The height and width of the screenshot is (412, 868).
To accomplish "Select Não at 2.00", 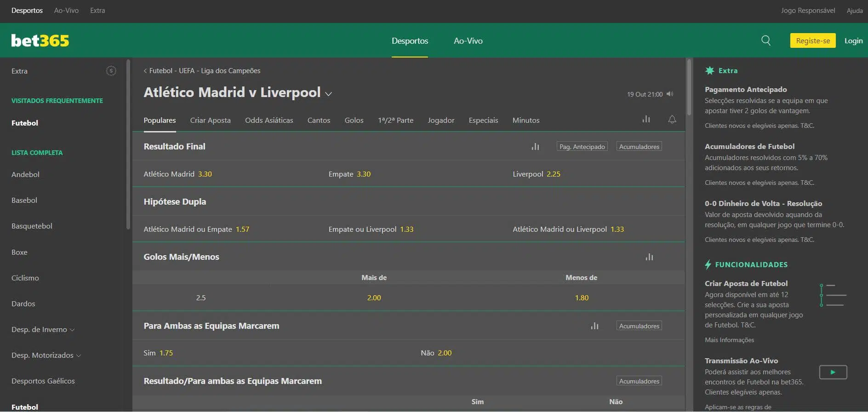I will pos(436,353).
